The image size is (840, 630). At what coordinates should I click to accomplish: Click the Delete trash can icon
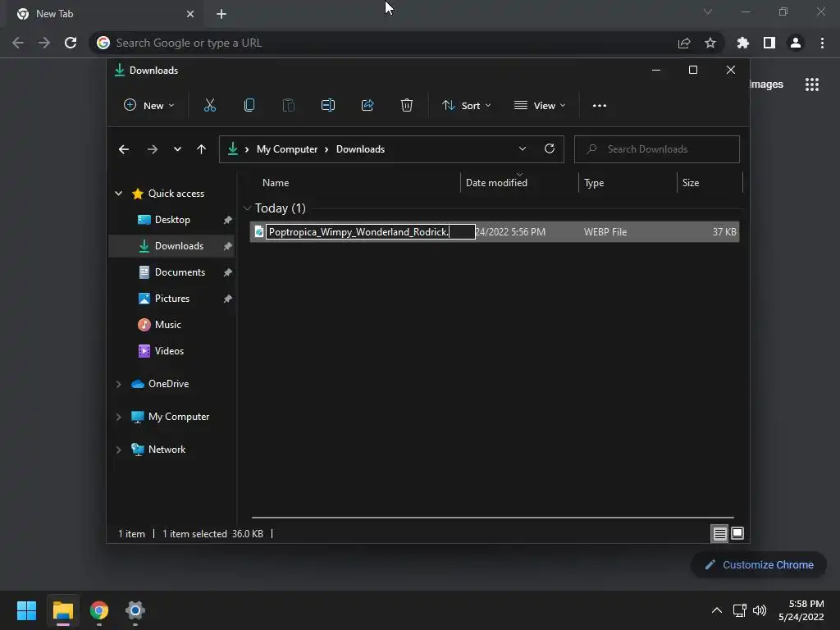407,106
